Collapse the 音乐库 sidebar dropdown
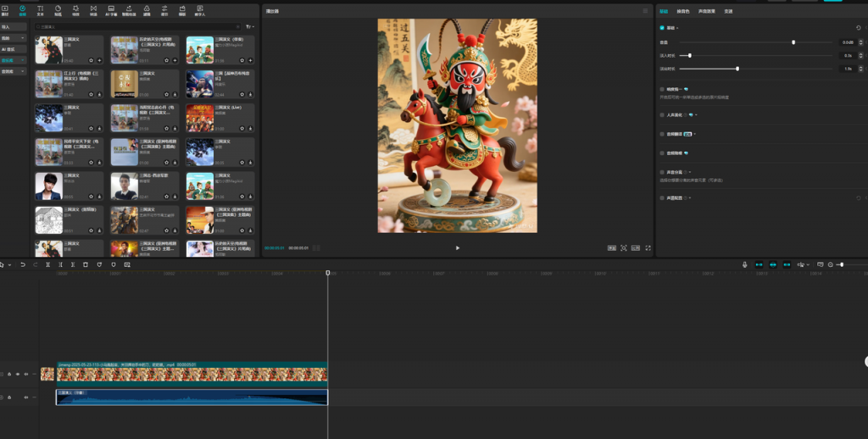Screen dimensions: 868x439 (23, 60)
